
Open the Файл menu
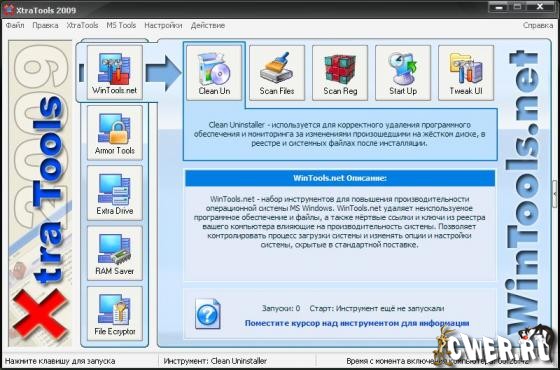click(15, 25)
